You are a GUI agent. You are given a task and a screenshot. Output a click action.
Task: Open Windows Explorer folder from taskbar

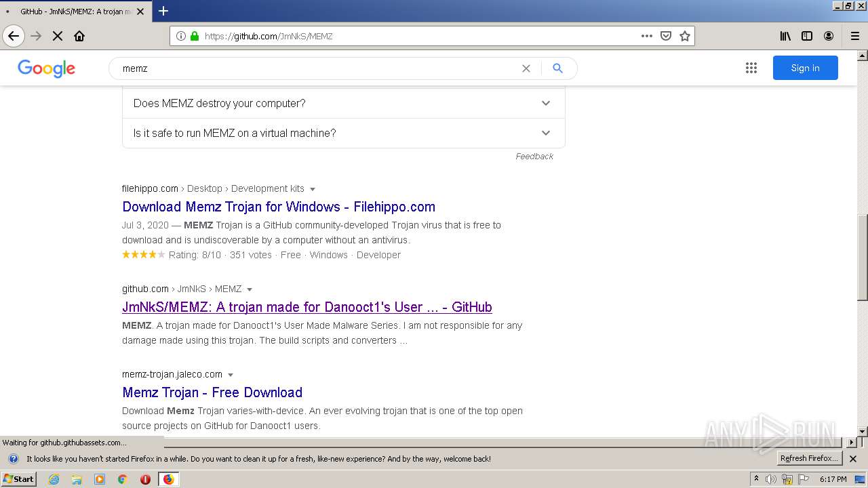point(77,479)
